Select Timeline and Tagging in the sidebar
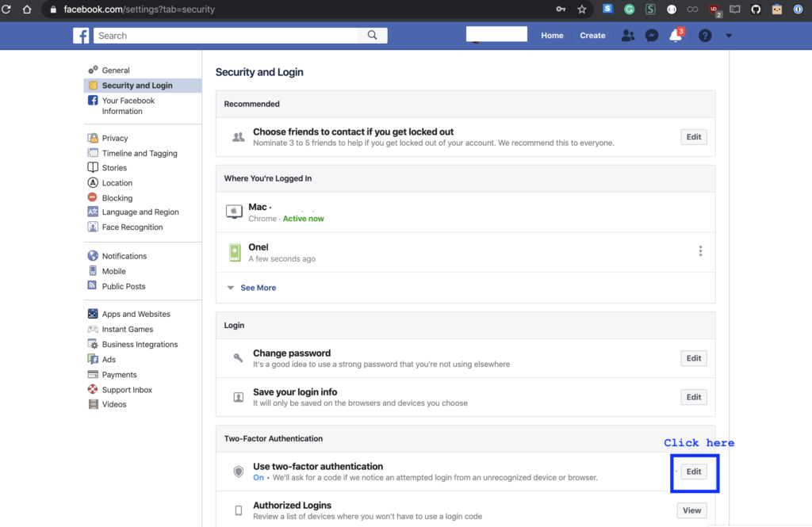The image size is (812, 527). (x=139, y=153)
